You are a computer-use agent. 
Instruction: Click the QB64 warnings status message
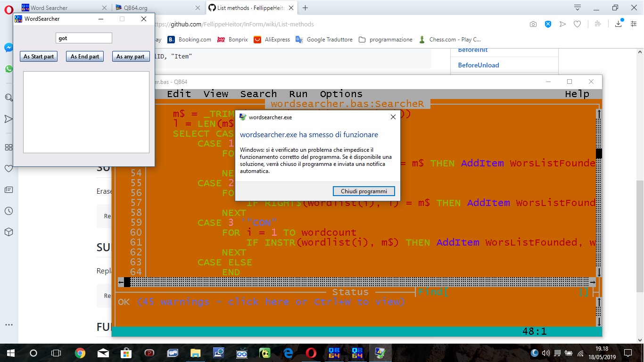tap(271, 302)
